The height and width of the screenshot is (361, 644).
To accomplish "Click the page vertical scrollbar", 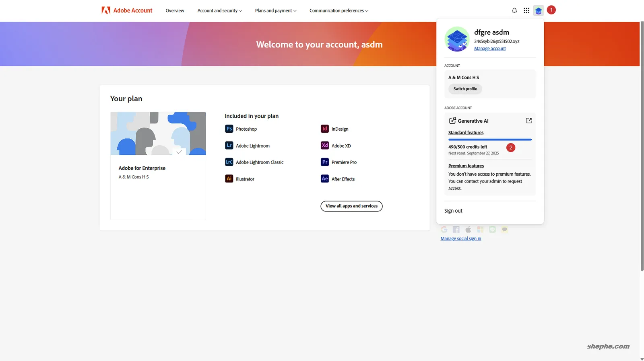I will 642,147.
